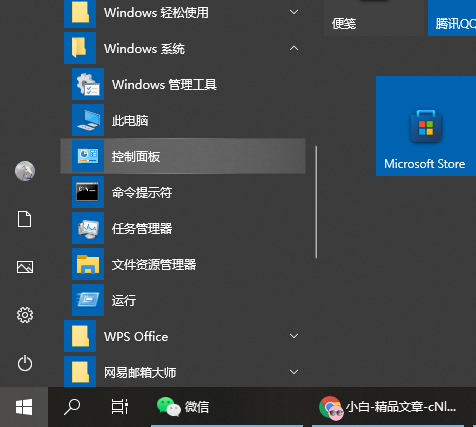Switch to Chrome 小白-精品文章 taskbar window
Image resolution: width=476 pixels, height=427 pixels.
click(x=388, y=407)
